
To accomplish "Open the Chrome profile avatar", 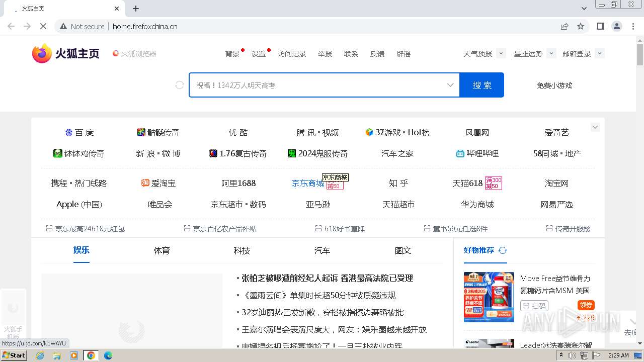I will 617,26.
